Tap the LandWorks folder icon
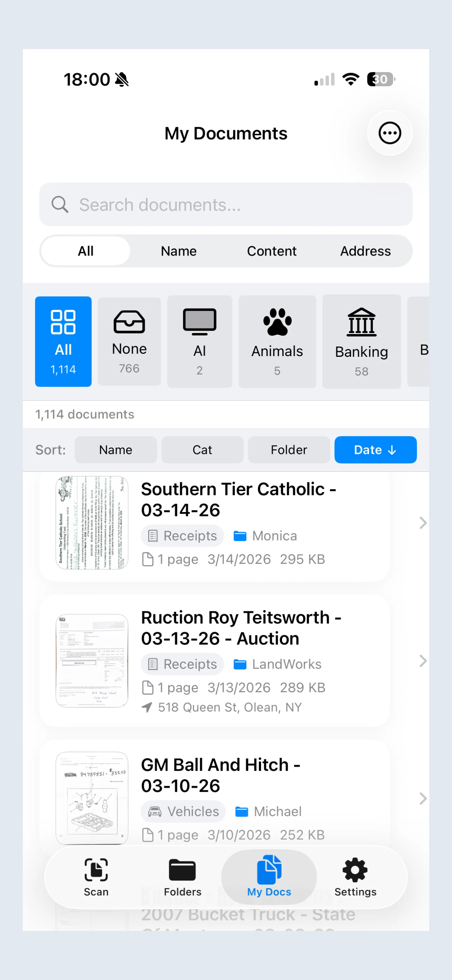Screen dimensions: 452x980 coord(240,664)
